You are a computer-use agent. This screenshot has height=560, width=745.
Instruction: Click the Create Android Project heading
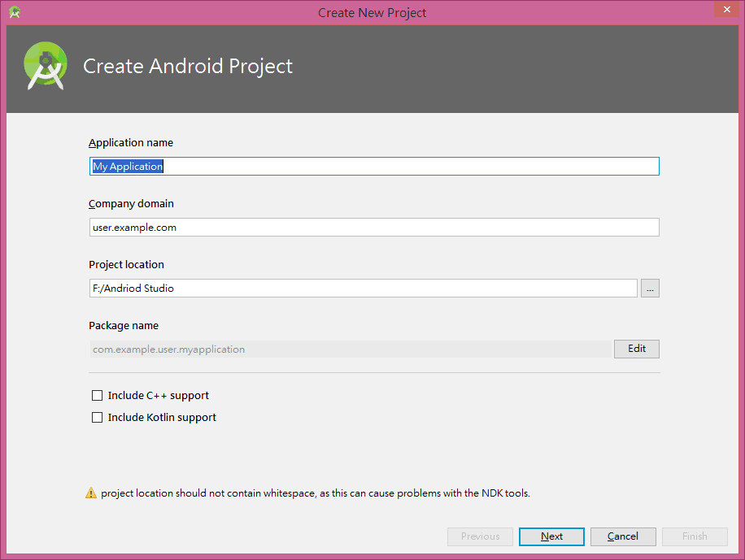point(188,66)
